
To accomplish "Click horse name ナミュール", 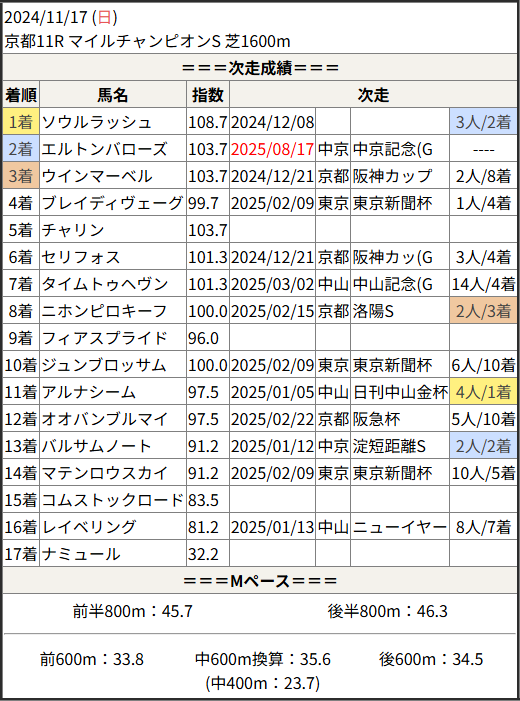I will pos(80,554).
